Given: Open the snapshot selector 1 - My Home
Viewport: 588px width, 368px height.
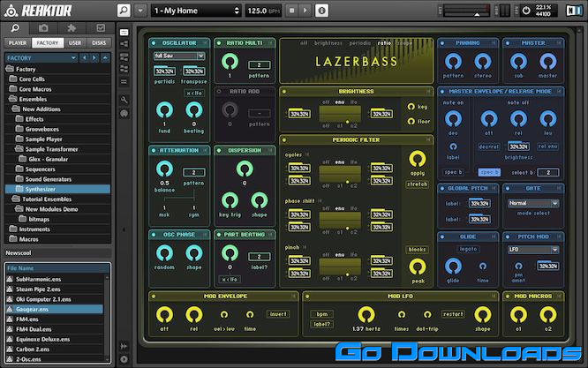Looking at the screenshot, I should click(196, 11).
